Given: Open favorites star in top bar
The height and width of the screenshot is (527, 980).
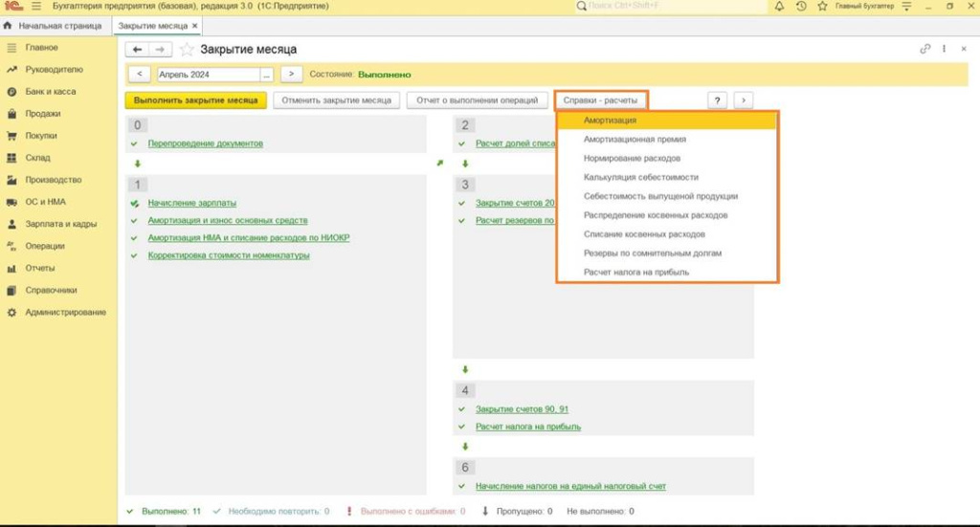Looking at the screenshot, I should (x=822, y=7).
